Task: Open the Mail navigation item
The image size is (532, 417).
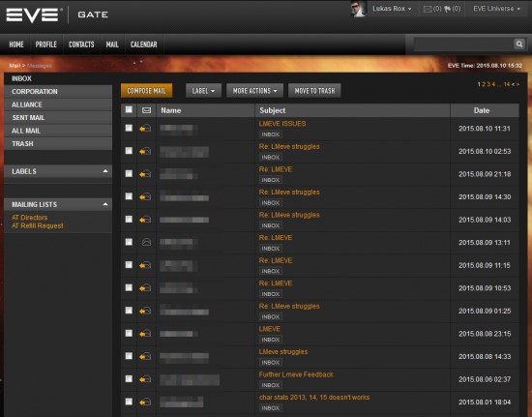Action: coord(112,45)
